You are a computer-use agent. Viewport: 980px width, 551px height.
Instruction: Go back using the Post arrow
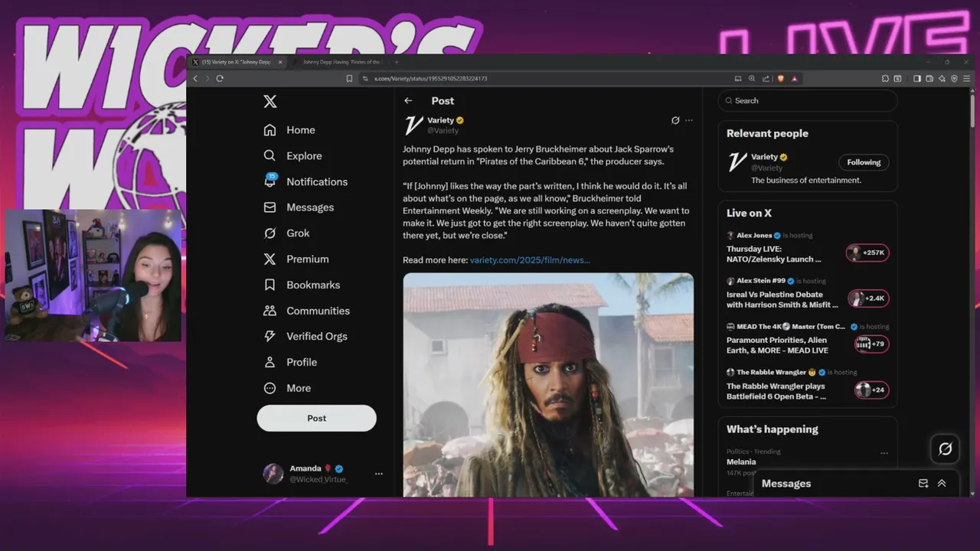coord(408,100)
